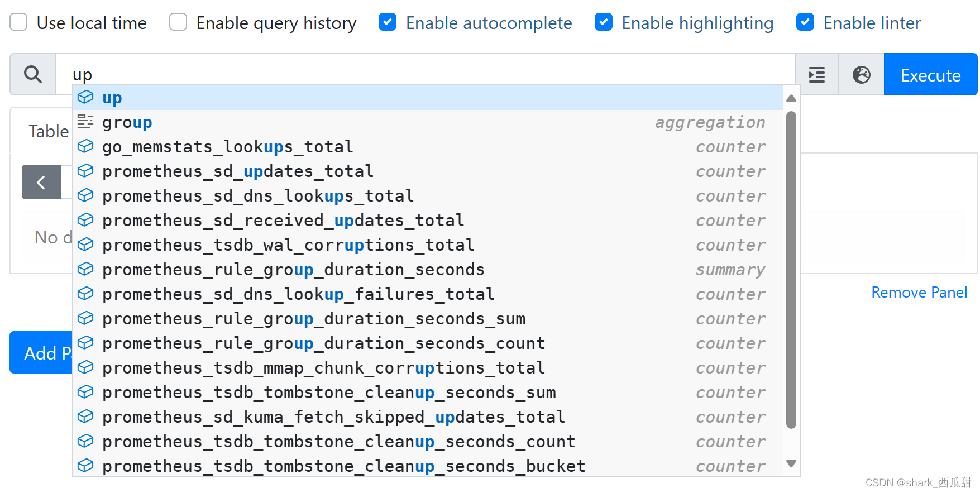Click the Execute button
This screenshot has width=980, height=493.
930,75
